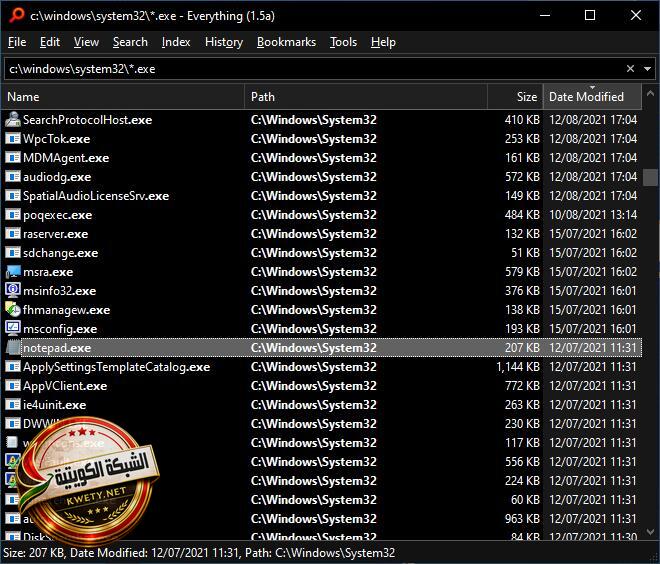660x564 pixels.
Task: Click the Everything magnifier icon in title bar
Action: (14, 15)
